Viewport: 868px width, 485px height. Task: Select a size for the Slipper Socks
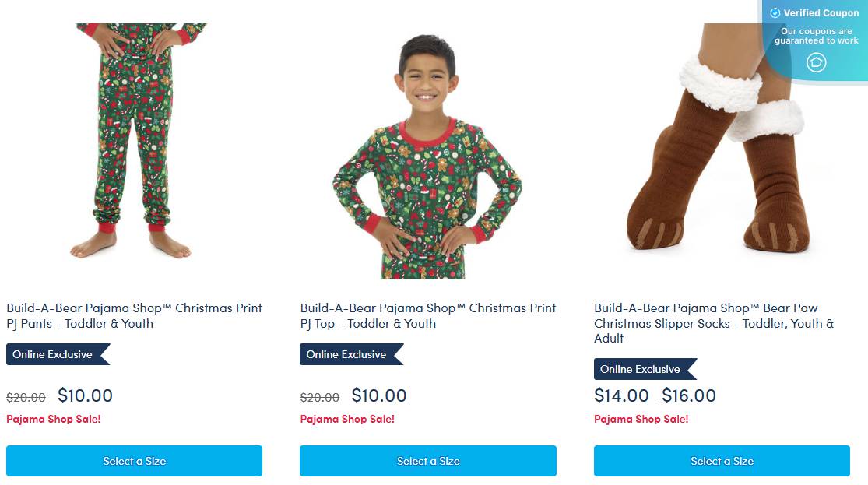coord(722,461)
